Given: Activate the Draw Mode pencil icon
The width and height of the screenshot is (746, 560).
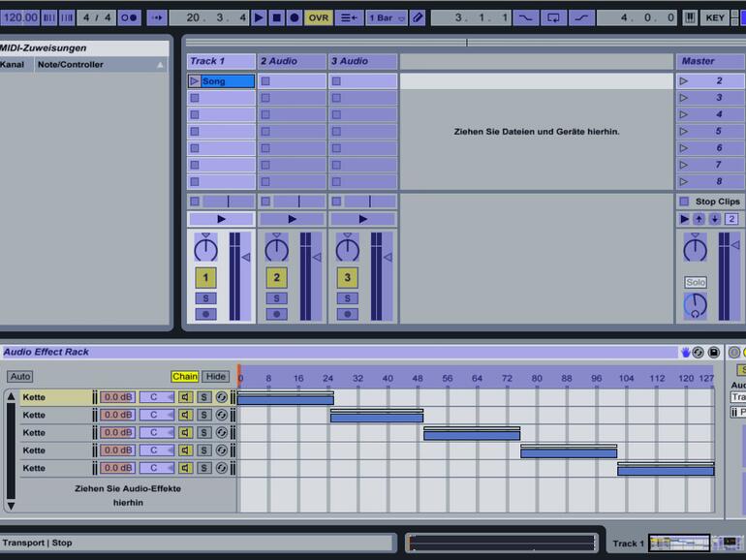Looking at the screenshot, I should click(418, 17).
